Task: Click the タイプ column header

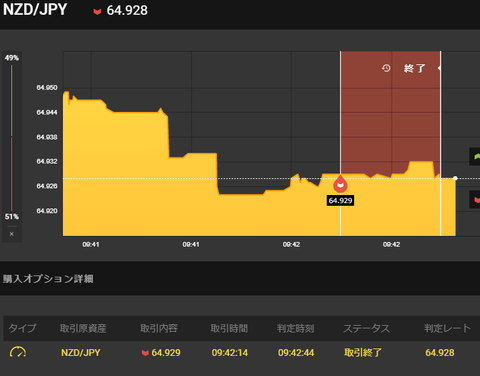Action: tap(22, 328)
